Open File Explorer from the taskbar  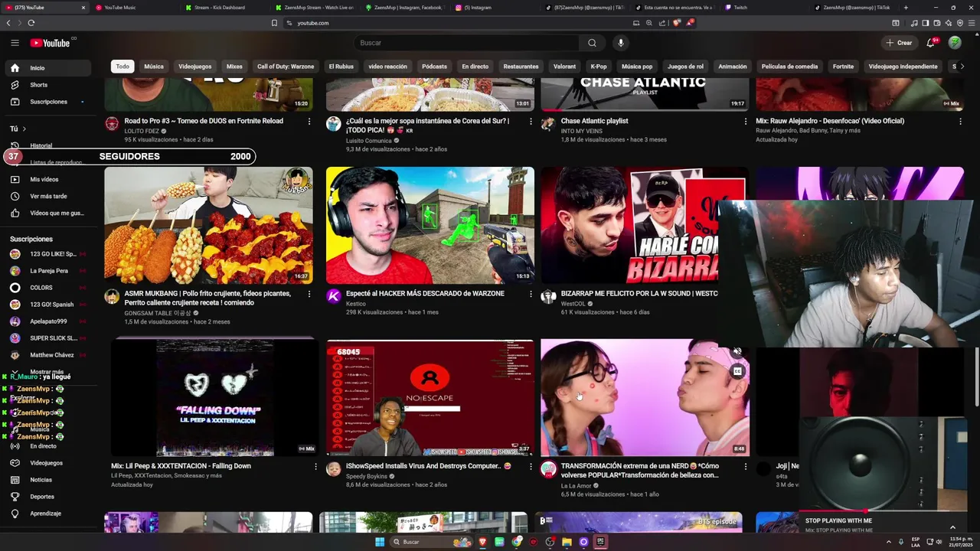(x=567, y=542)
